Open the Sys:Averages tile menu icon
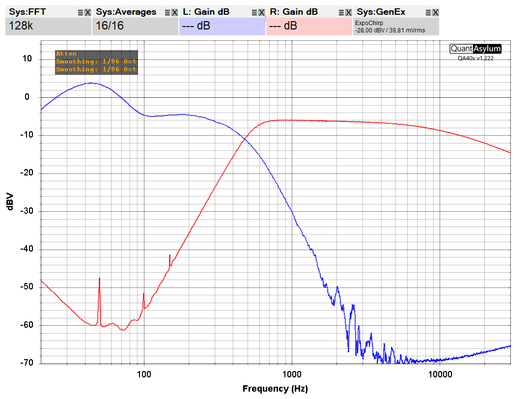This screenshot has height=399, width=532. (x=168, y=13)
